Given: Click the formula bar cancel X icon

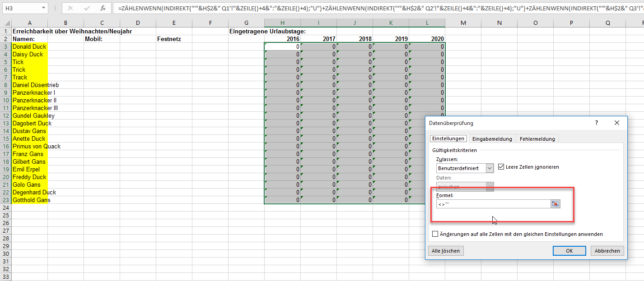Looking at the screenshot, I should 70,8.
